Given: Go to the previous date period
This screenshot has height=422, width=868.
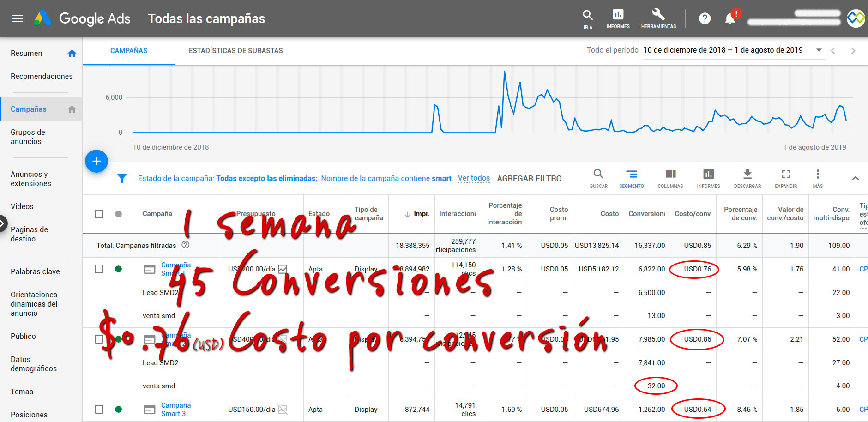Looking at the screenshot, I should [x=833, y=51].
